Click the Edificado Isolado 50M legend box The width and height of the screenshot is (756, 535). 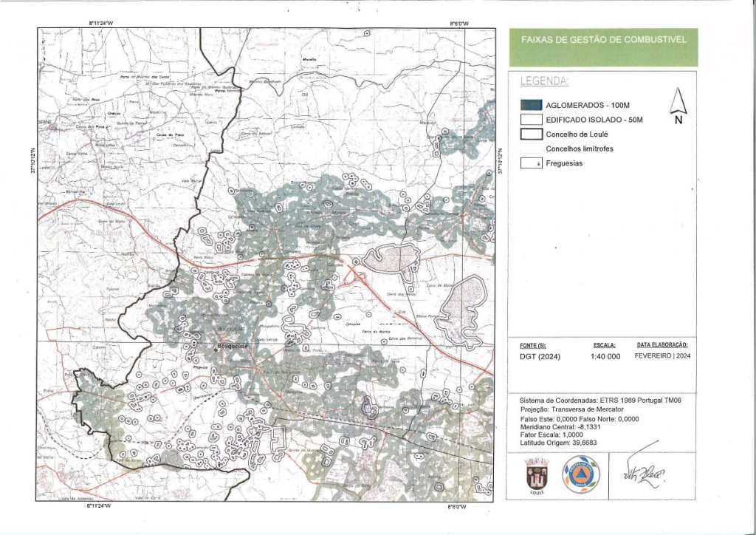(x=532, y=120)
